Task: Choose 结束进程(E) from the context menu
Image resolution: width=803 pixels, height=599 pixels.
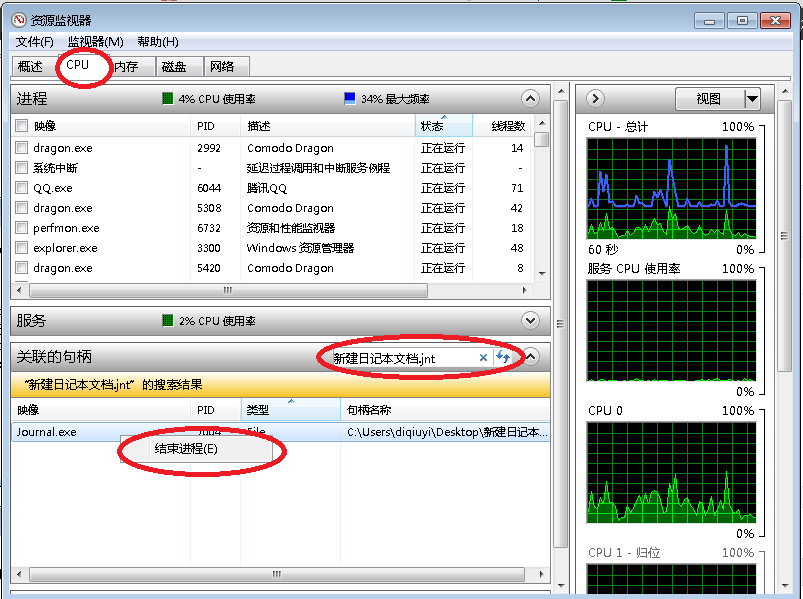Action: pyautogui.click(x=186, y=449)
